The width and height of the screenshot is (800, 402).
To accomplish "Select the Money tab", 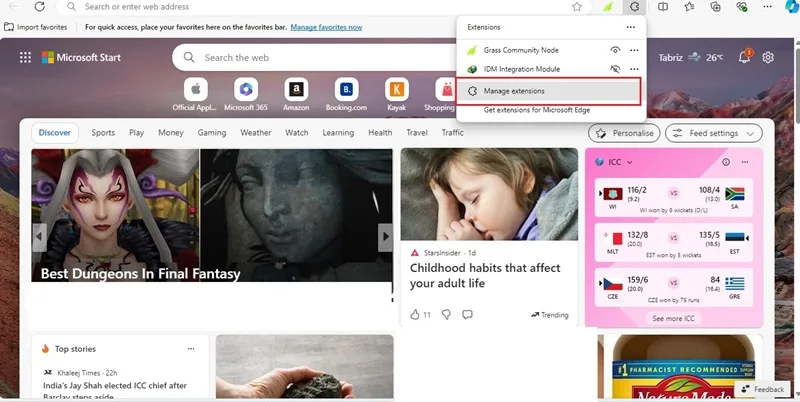I will 170,133.
